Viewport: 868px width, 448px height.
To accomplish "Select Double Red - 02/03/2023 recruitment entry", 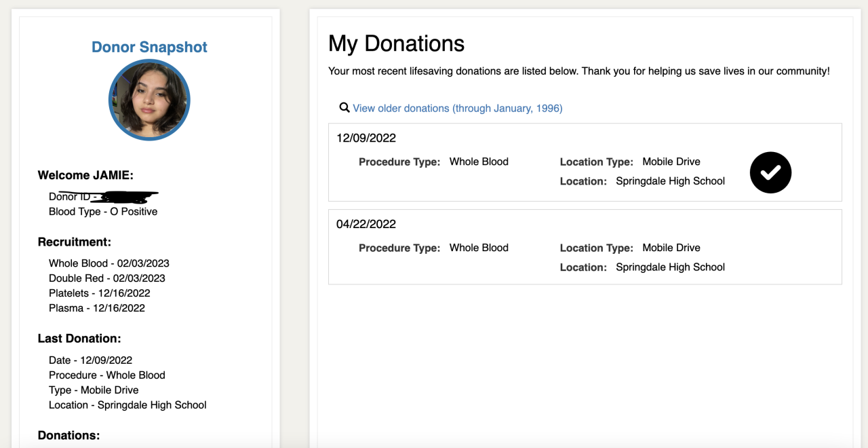I will point(107,278).
